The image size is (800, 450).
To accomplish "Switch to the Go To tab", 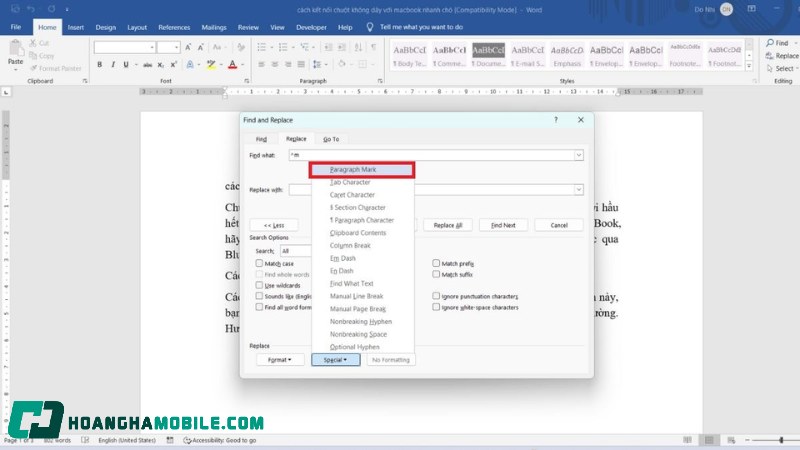I will click(x=329, y=139).
